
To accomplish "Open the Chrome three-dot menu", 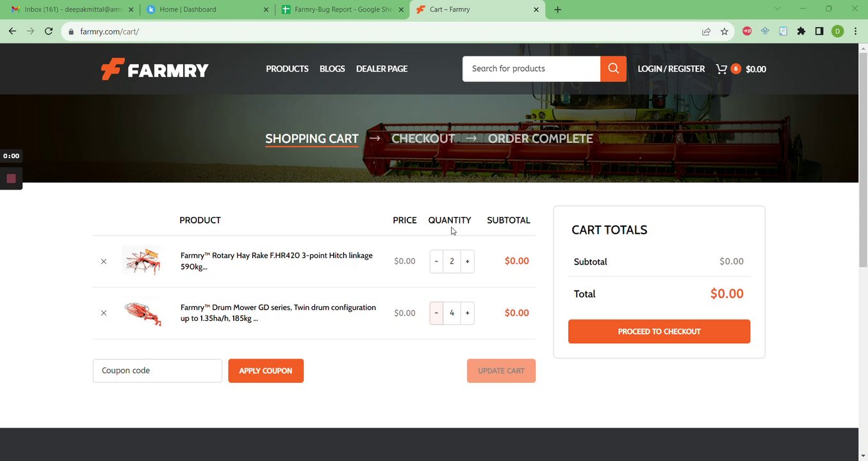I will point(856,31).
